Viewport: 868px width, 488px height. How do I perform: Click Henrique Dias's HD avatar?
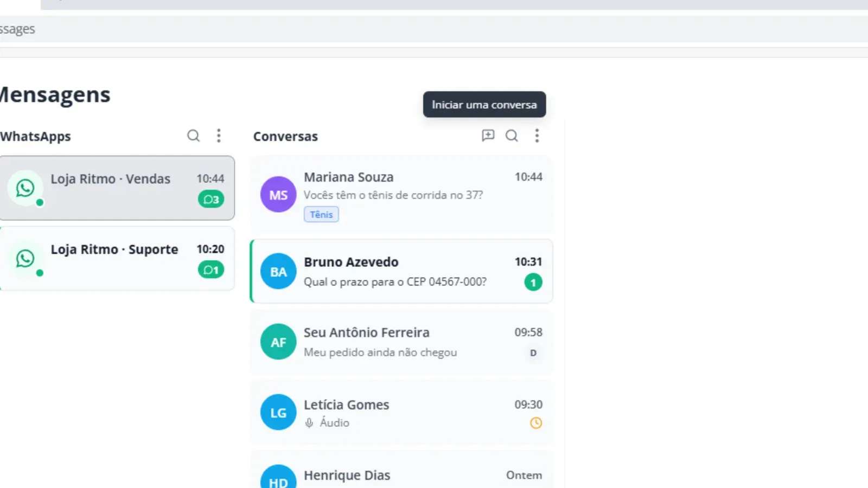[x=278, y=477]
